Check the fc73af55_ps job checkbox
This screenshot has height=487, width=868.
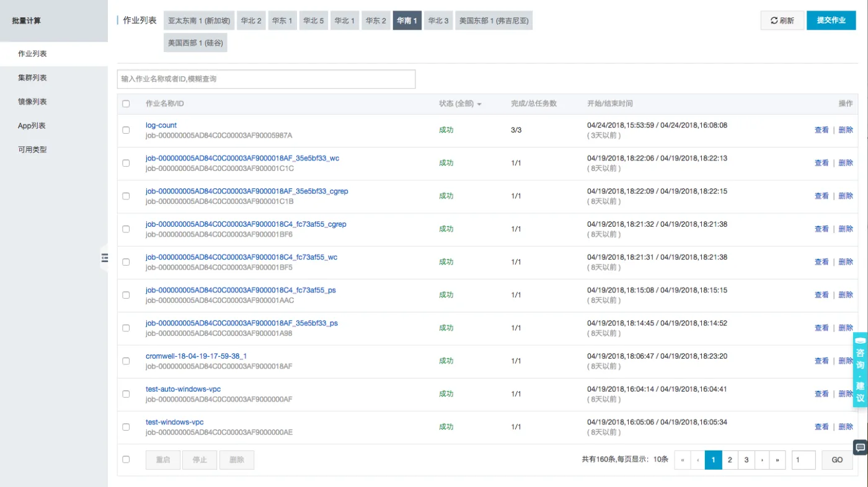[126, 295]
